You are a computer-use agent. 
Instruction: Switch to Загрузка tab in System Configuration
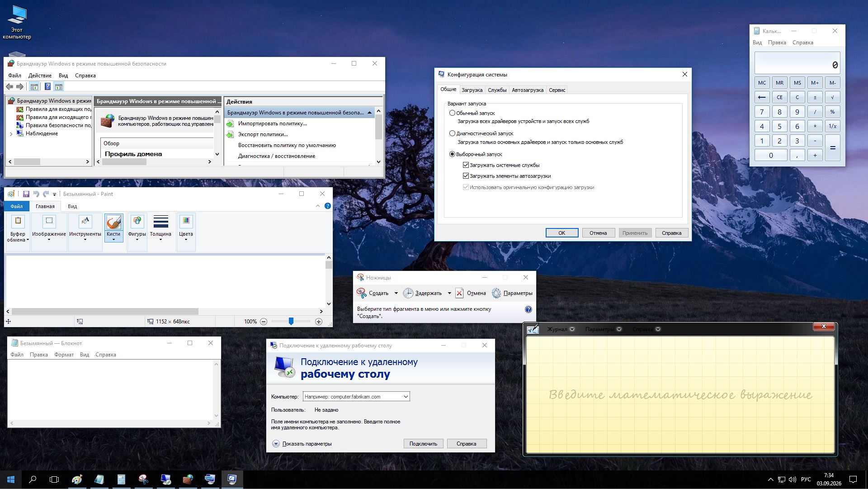click(x=472, y=90)
